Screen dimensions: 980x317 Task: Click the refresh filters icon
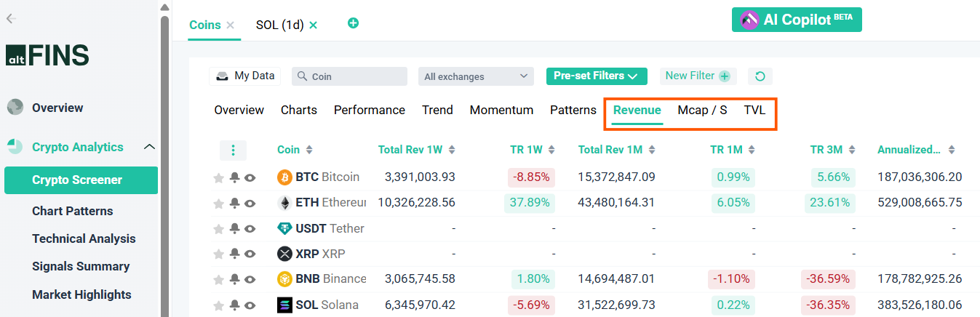tap(760, 76)
